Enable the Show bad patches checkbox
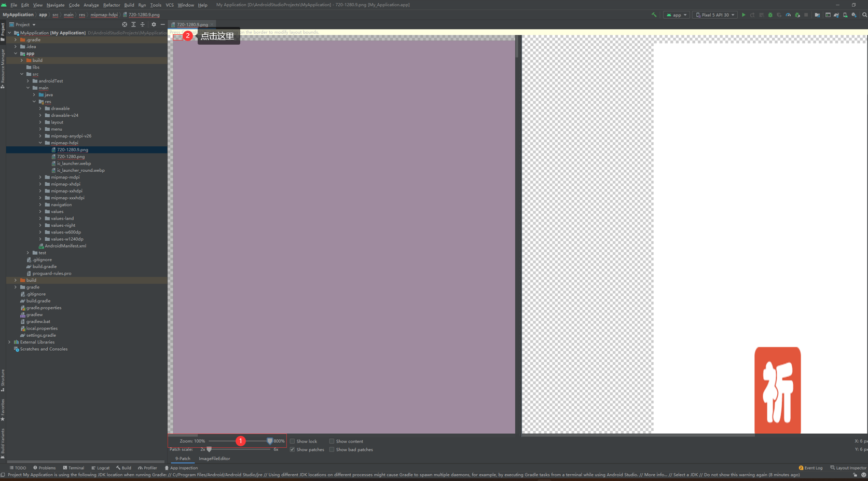This screenshot has height=481, width=868. click(332, 450)
